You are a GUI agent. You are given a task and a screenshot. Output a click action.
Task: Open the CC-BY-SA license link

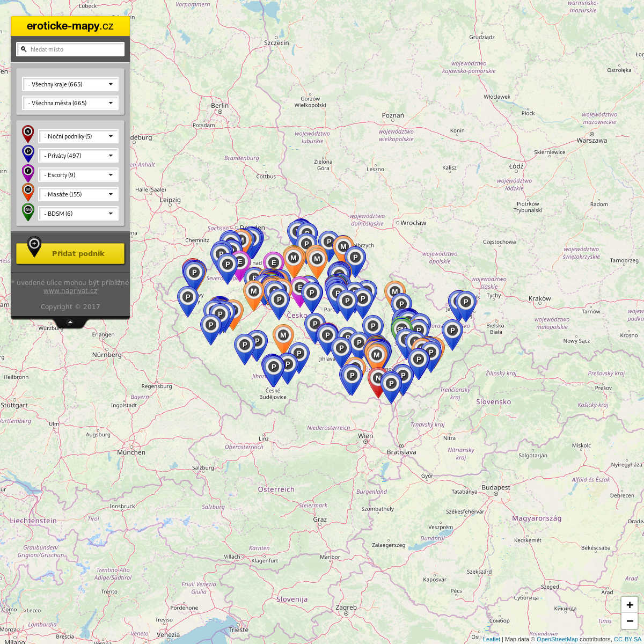pos(627,639)
